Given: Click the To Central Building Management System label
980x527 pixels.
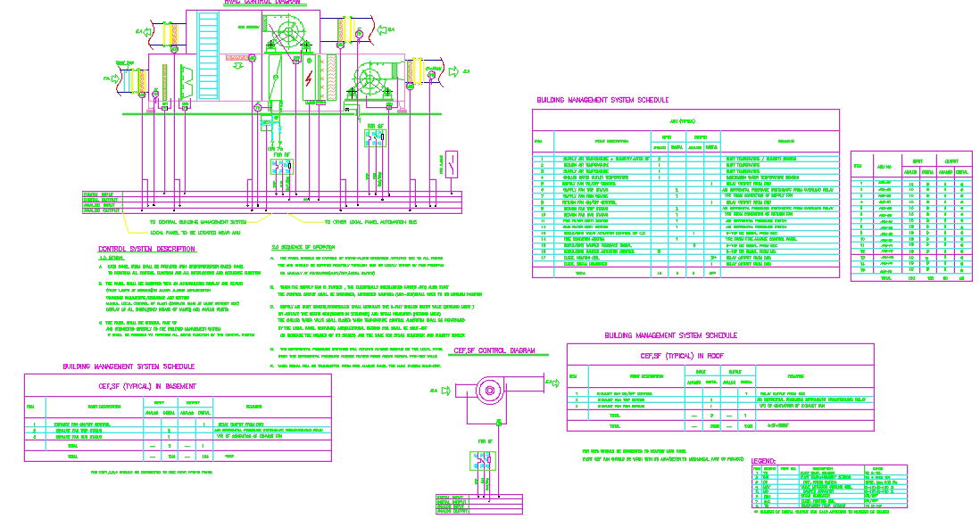Looking at the screenshot, I should point(197,221).
